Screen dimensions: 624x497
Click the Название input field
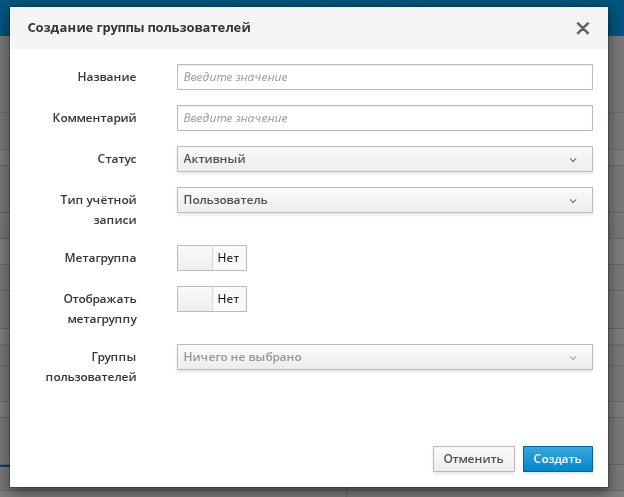tap(384, 77)
